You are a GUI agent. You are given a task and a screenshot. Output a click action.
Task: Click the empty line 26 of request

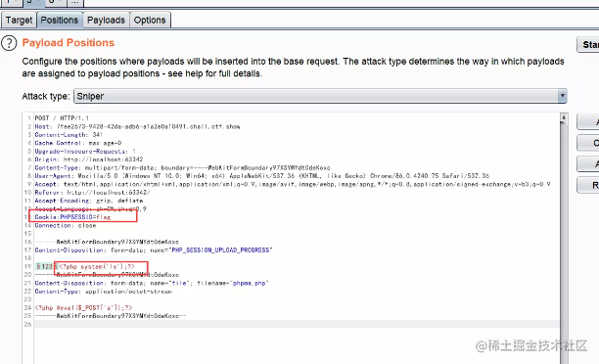click(296, 324)
